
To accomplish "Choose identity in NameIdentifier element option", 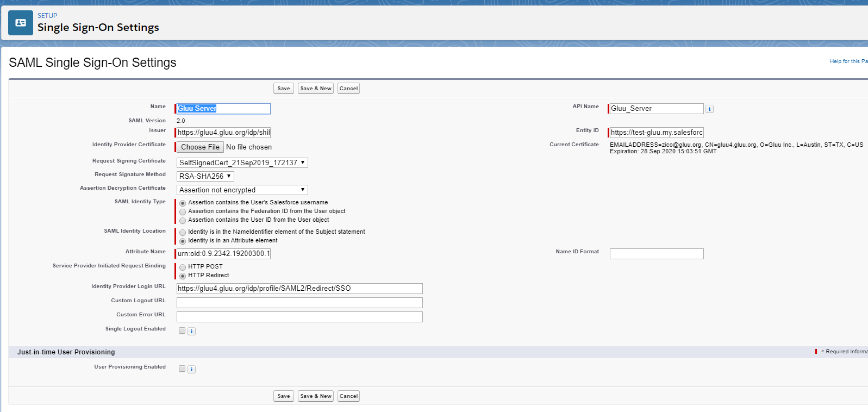I will (x=183, y=232).
